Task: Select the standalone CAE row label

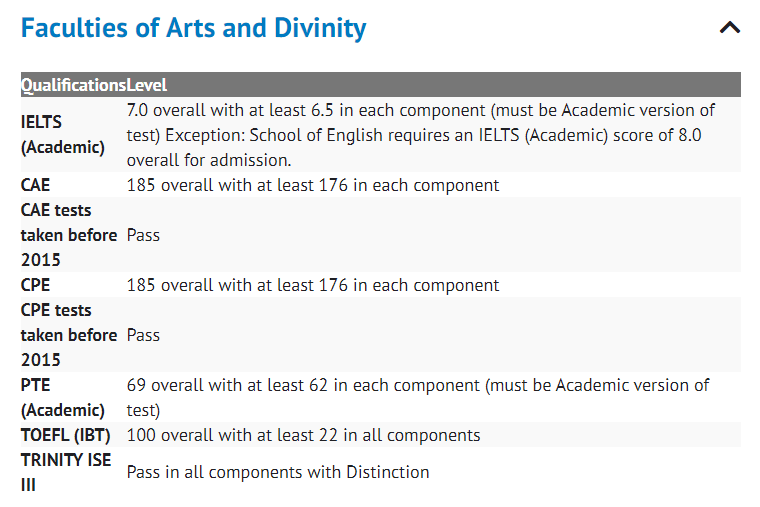Action: (35, 185)
